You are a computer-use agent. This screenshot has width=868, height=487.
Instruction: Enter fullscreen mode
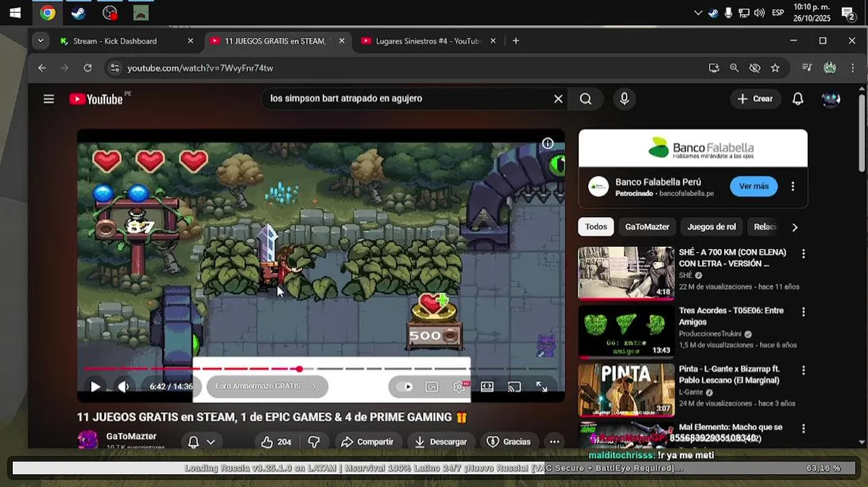[x=541, y=386]
